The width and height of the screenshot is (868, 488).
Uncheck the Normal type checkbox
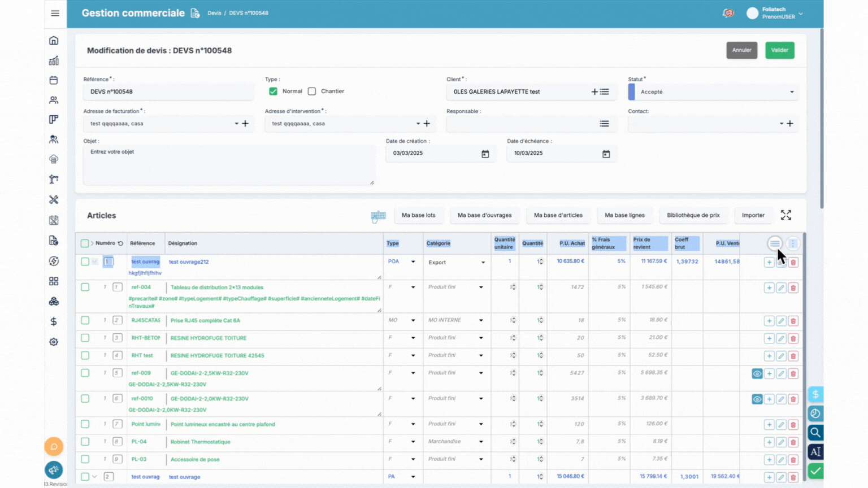pos(274,91)
